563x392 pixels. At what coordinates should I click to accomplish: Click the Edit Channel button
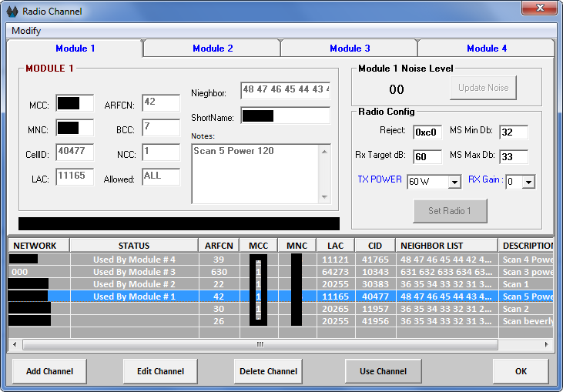(x=160, y=371)
